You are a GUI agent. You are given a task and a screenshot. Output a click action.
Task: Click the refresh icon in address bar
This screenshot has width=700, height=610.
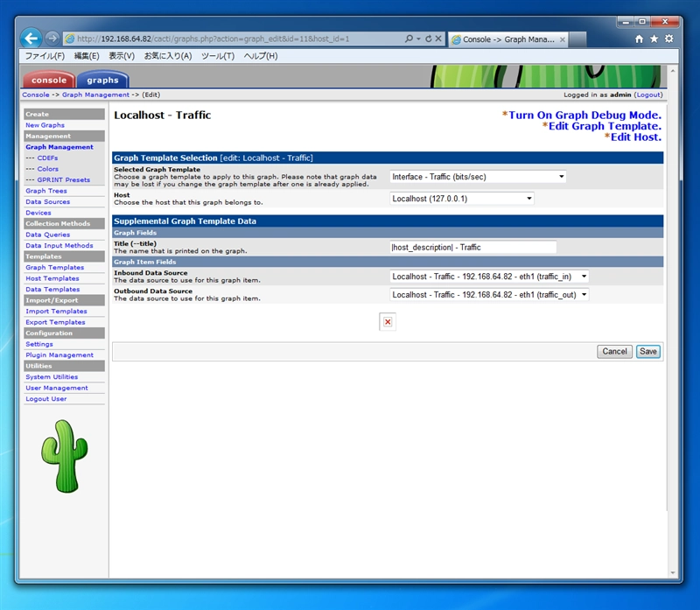tap(429, 39)
